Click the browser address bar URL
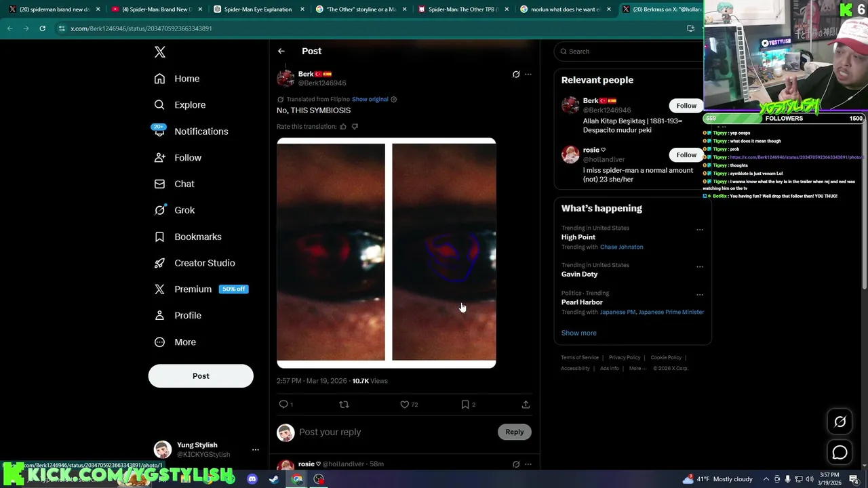The image size is (868, 488). point(141,28)
